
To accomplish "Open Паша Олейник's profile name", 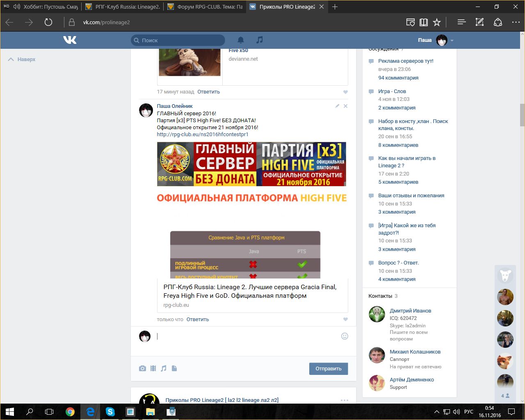I will coord(175,106).
